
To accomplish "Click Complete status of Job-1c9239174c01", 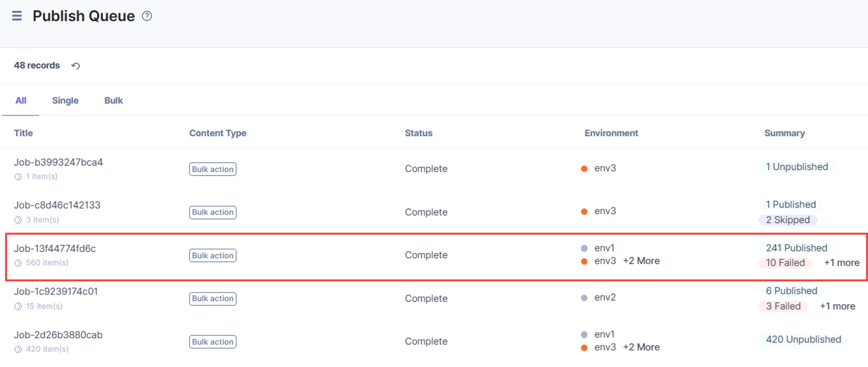I will coord(426,298).
